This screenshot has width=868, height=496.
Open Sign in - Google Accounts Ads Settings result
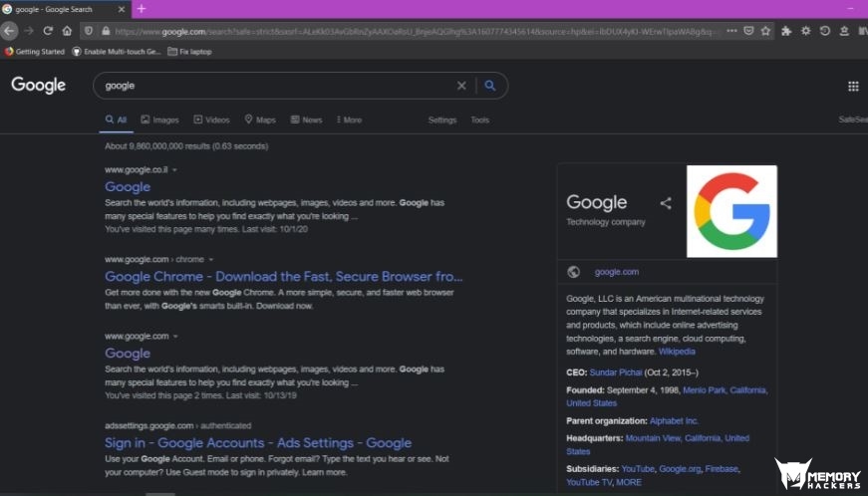coord(258,443)
